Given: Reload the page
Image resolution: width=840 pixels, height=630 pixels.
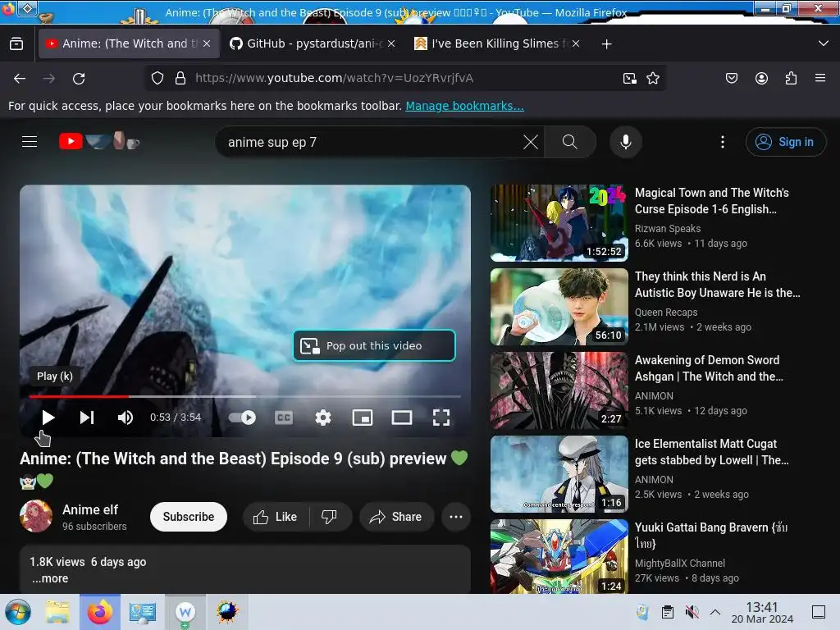Looking at the screenshot, I should point(79,78).
